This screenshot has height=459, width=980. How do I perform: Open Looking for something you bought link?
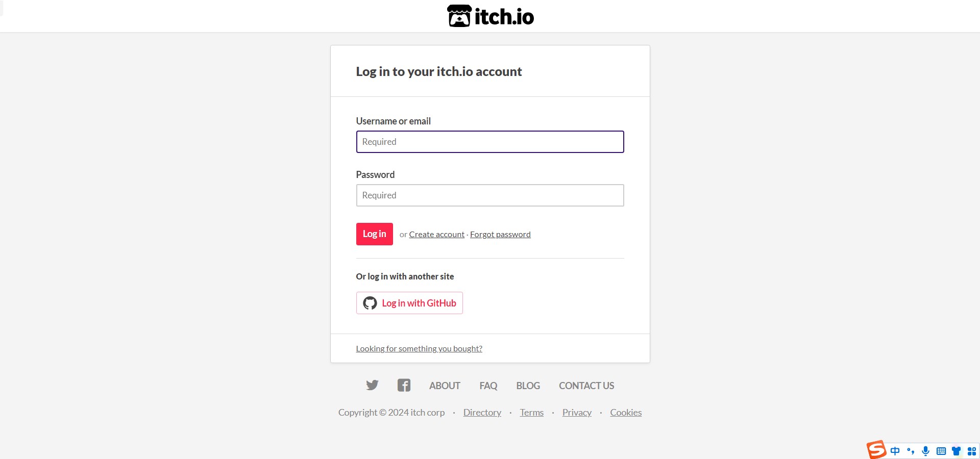tap(419, 348)
